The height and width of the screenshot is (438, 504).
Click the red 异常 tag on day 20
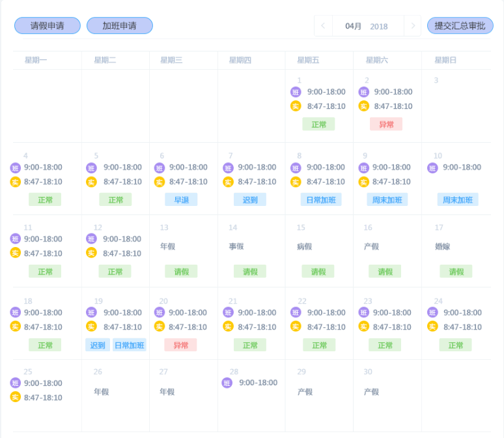pyautogui.click(x=180, y=345)
